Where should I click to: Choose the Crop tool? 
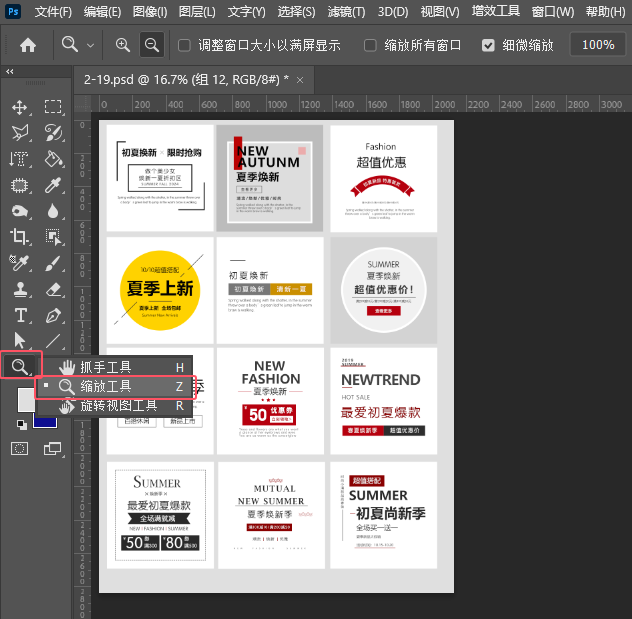pyautogui.click(x=19, y=237)
